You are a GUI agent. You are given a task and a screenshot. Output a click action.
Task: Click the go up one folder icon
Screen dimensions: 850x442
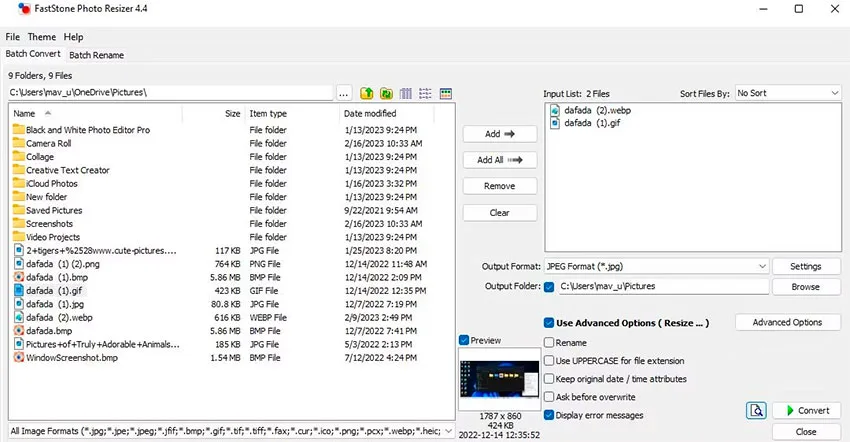pos(367,93)
